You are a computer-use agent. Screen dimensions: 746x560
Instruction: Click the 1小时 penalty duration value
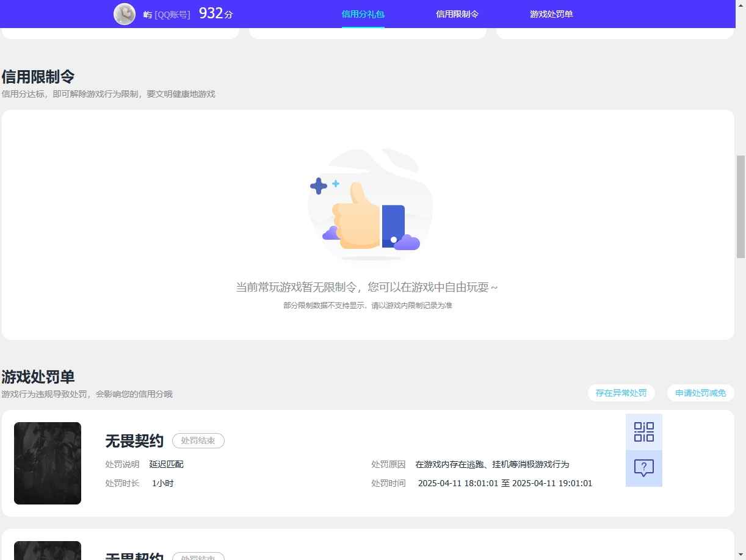pyautogui.click(x=163, y=483)
